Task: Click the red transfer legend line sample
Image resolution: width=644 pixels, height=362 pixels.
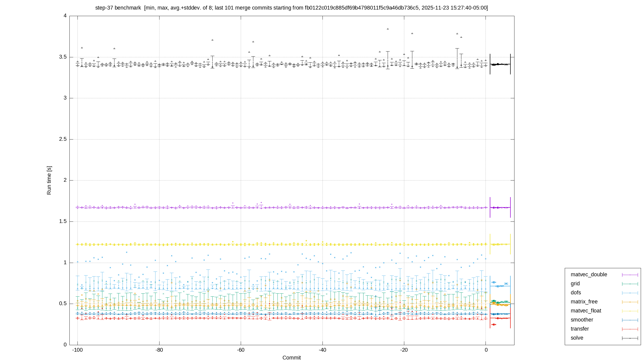Action: [x=630, y=329]
